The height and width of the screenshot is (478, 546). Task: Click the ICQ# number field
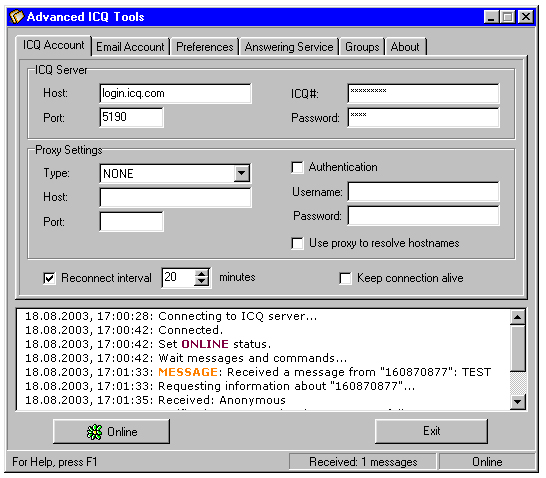click(x=423, y=93)
